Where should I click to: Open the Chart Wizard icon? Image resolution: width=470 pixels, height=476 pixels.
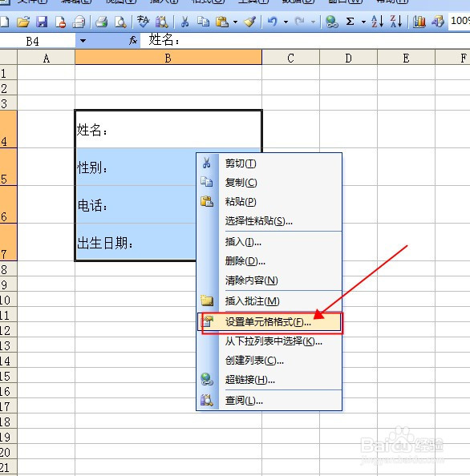(419, 22)
